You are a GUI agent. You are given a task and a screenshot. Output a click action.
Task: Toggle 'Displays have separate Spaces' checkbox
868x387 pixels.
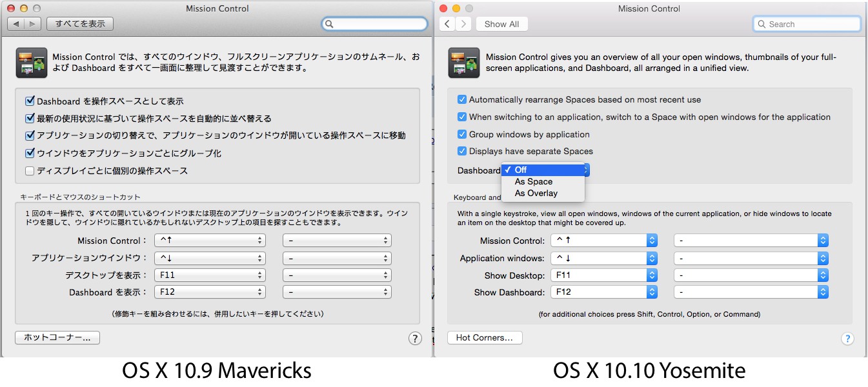click(462, 152)
